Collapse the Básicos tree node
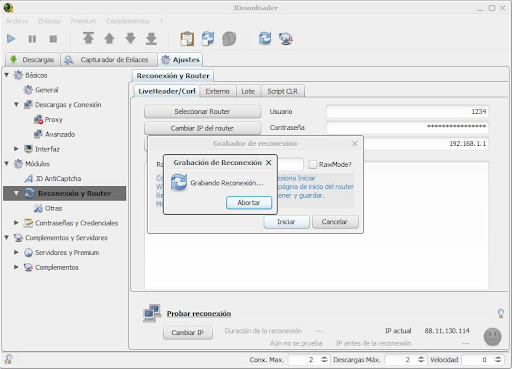Viewport: 512px width, 369px height. (6, 75)
